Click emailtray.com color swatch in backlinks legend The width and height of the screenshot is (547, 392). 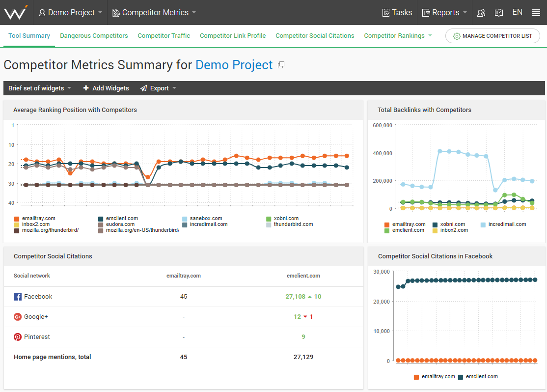point(387,225)
